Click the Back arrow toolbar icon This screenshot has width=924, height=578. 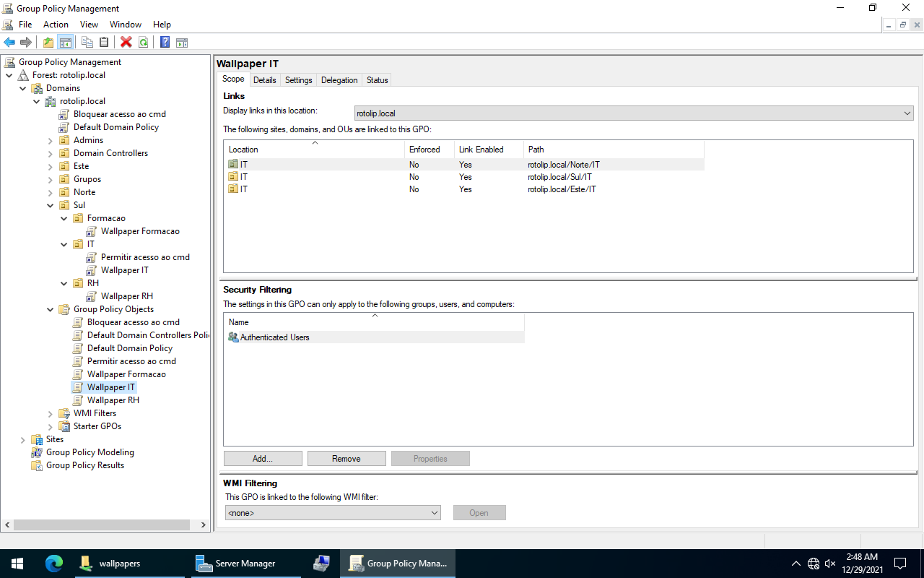[x=9, y=42]
